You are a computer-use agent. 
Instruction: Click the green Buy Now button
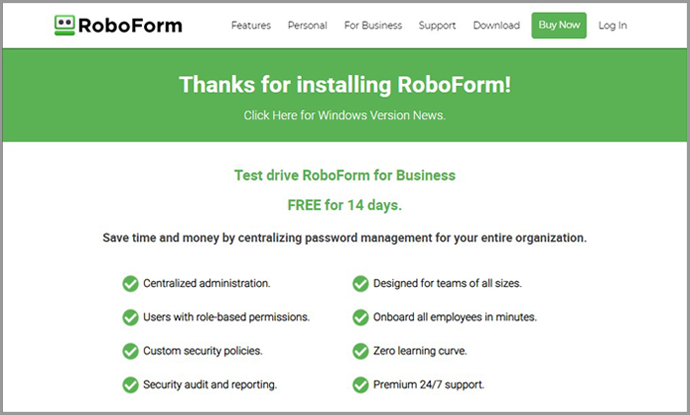click(x=559, y=25)
